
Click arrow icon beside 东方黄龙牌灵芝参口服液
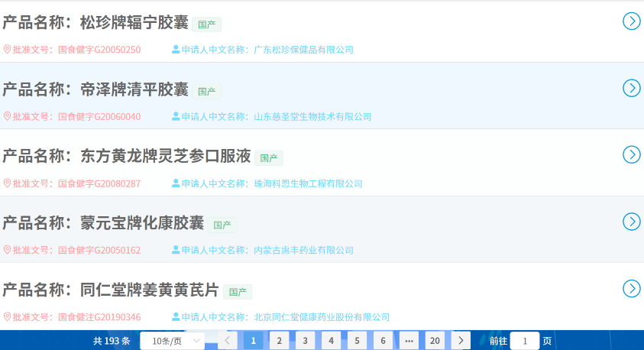click(x=631, y=154)
